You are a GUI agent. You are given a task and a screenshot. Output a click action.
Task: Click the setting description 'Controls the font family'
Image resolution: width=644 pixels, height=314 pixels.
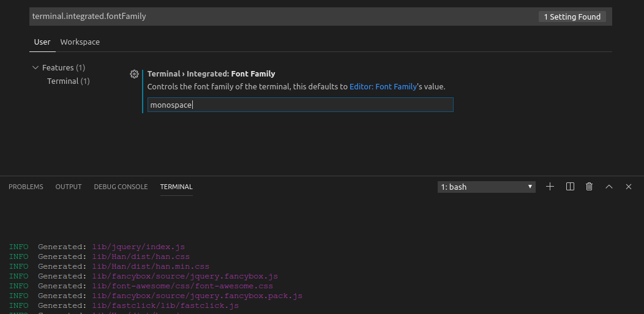coord(296,87)
